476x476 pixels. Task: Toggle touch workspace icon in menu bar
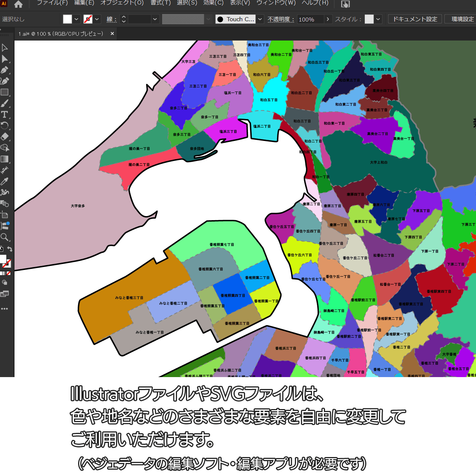(345, 4)
